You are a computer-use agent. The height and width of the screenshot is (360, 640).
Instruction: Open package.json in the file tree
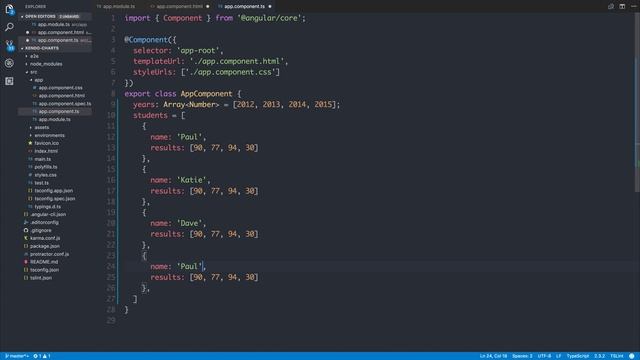44,246
